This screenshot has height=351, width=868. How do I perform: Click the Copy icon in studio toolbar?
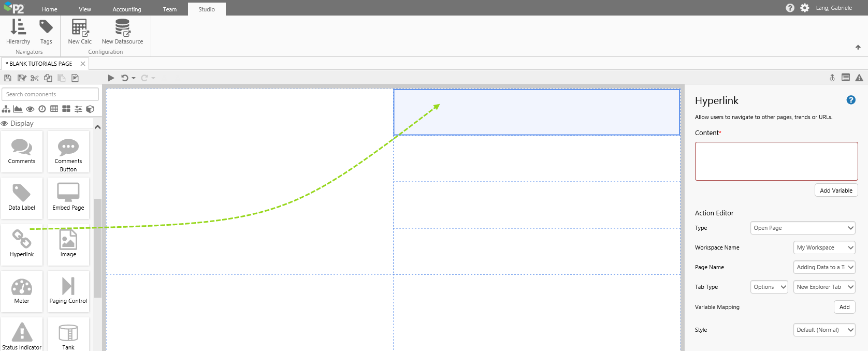(48, 78)
